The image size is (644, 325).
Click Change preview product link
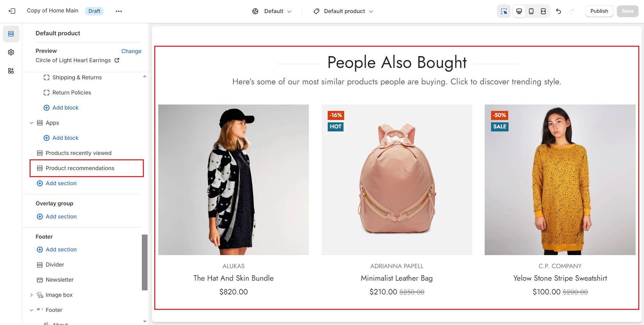(x=131, y=51)
